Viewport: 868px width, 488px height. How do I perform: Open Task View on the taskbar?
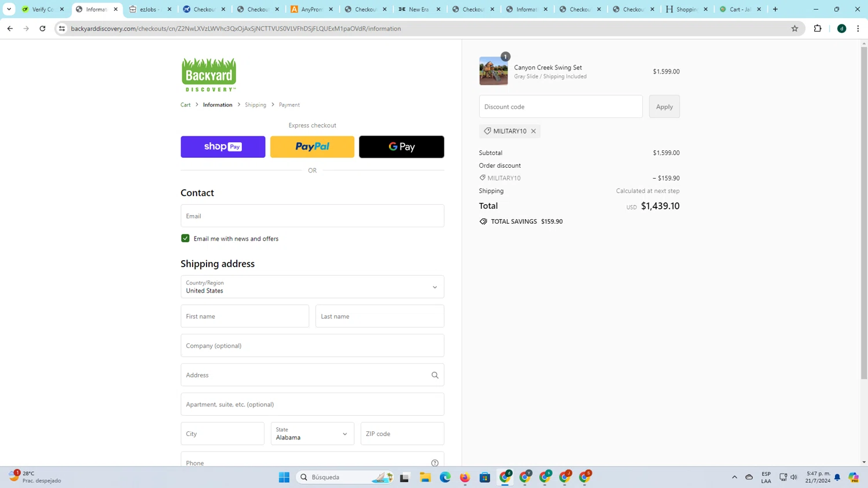(x=404, y=477)
